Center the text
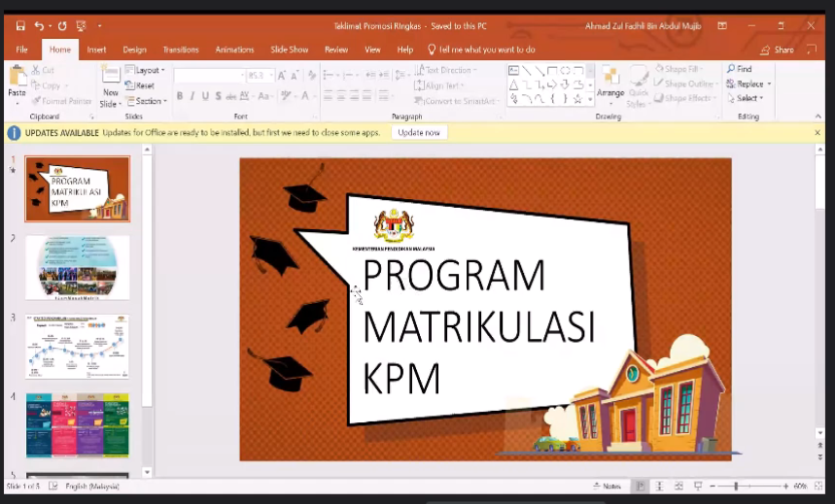This screenshot has height=504, width=835. tap(341, 96)
